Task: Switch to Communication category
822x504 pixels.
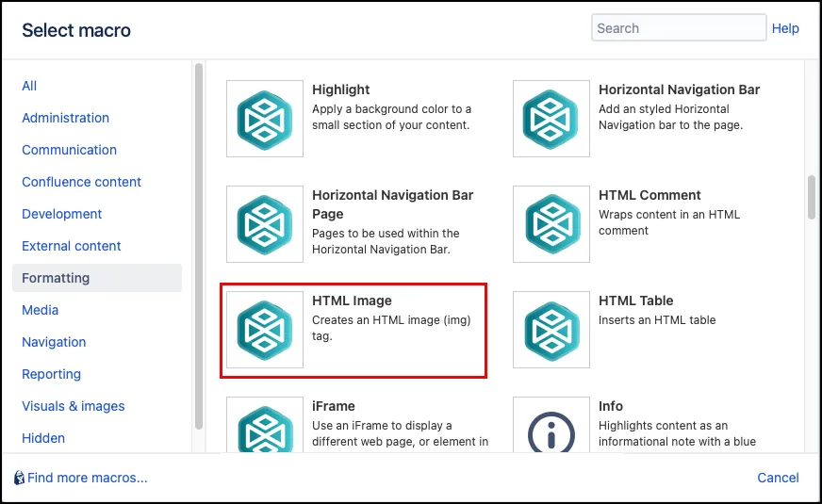Action: (69, 150)
